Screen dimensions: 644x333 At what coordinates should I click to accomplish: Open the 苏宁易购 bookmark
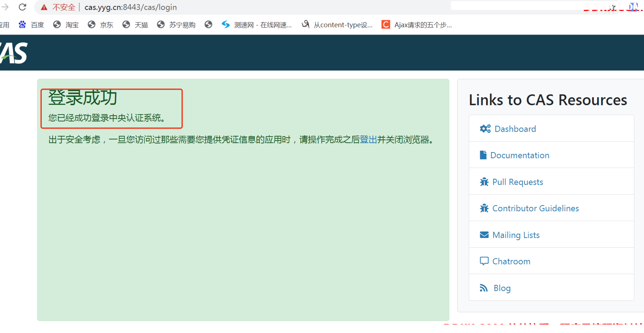182,25
